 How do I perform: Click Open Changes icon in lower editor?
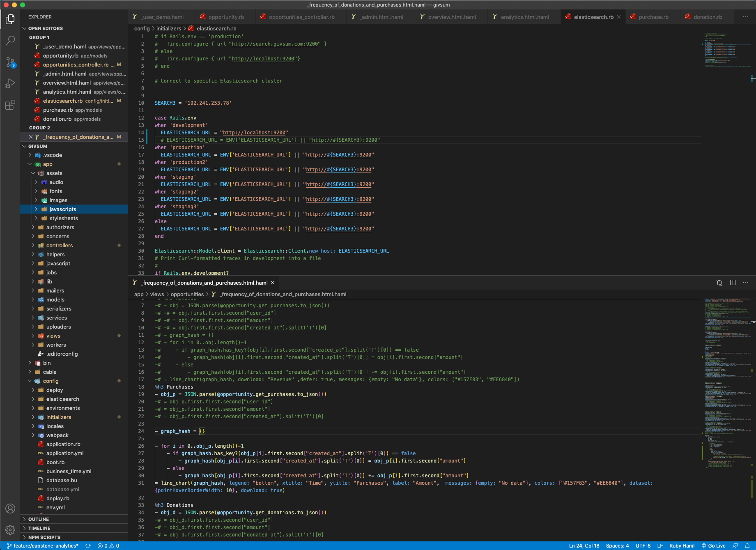point(719,283)
